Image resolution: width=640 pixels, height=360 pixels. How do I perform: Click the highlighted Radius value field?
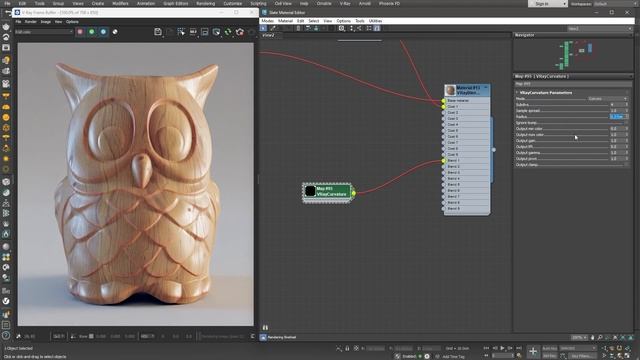click(x=617, y=117)
